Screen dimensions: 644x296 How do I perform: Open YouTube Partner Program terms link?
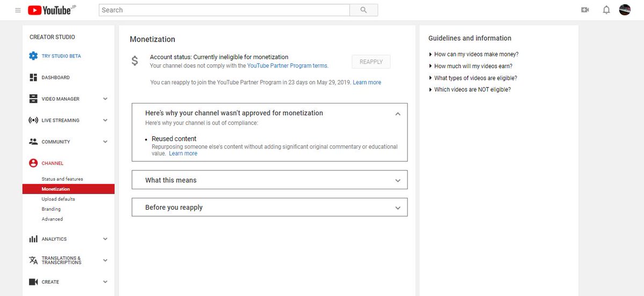click(288, 65)
